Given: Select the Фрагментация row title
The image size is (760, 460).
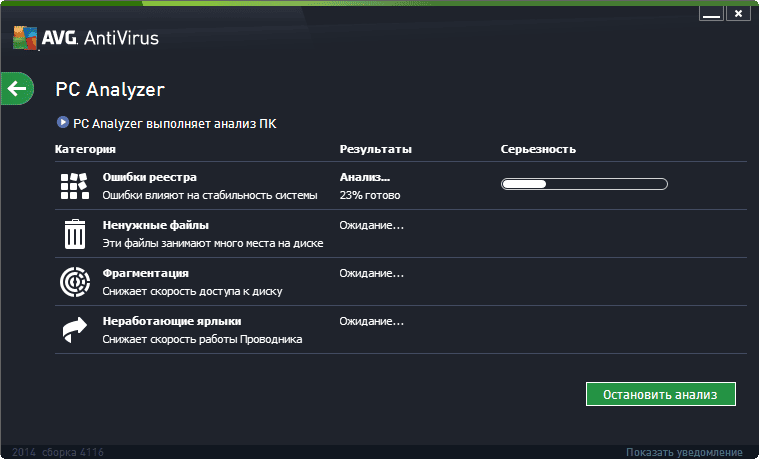Looking at the screenshot, I should (x=145, y=273).
